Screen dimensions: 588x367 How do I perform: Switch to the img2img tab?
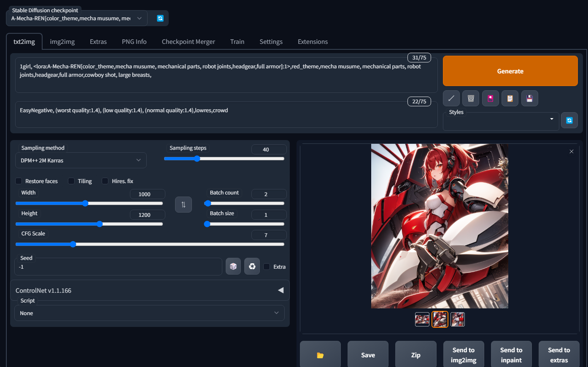(x=62, y=42)
